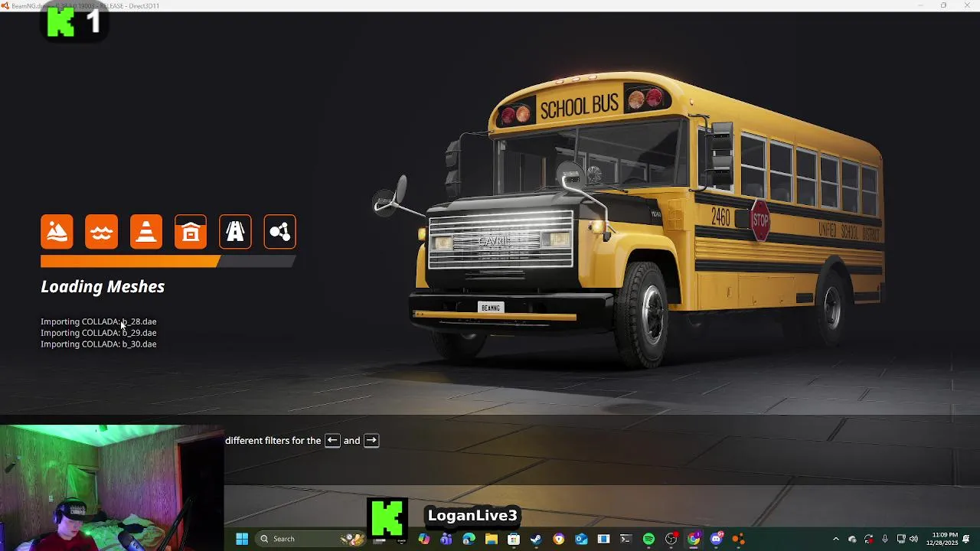The image size is (980, 551).
Task: Open Microsoft Store from the taskbar
Action: coord(514,539)
